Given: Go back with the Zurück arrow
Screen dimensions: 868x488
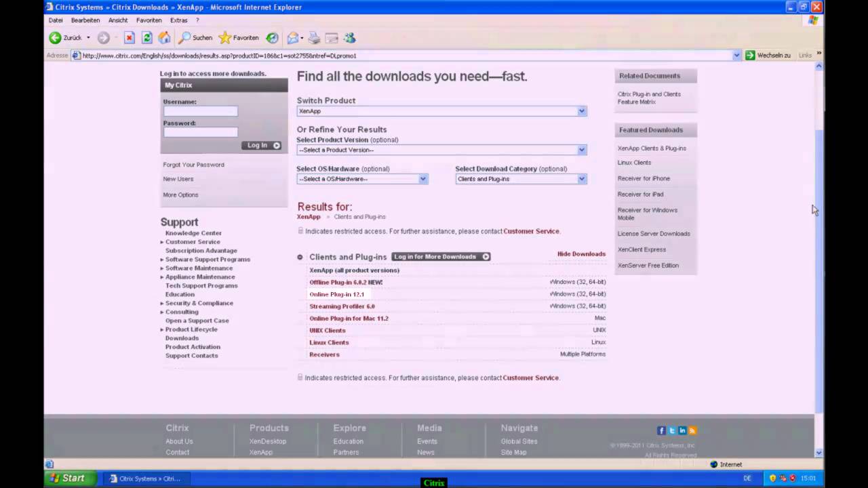Looking at the screenshot, I should tap(65, 38).
